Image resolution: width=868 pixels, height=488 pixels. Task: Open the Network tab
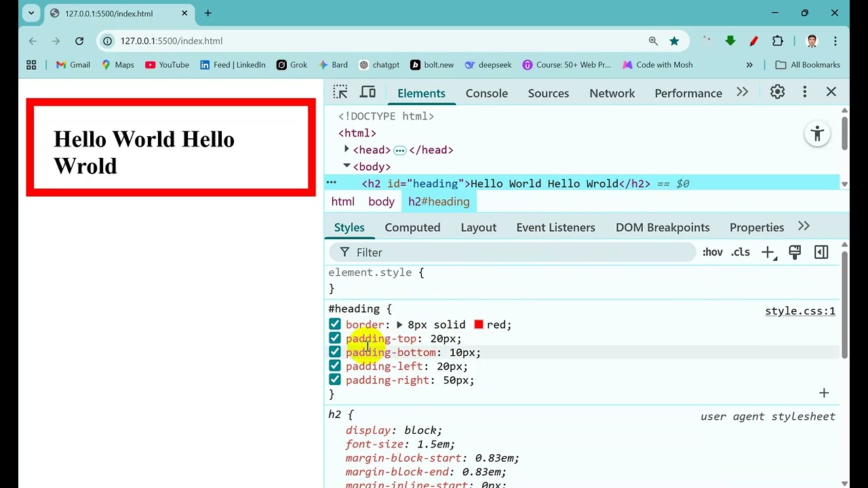(x=612, y=94)
